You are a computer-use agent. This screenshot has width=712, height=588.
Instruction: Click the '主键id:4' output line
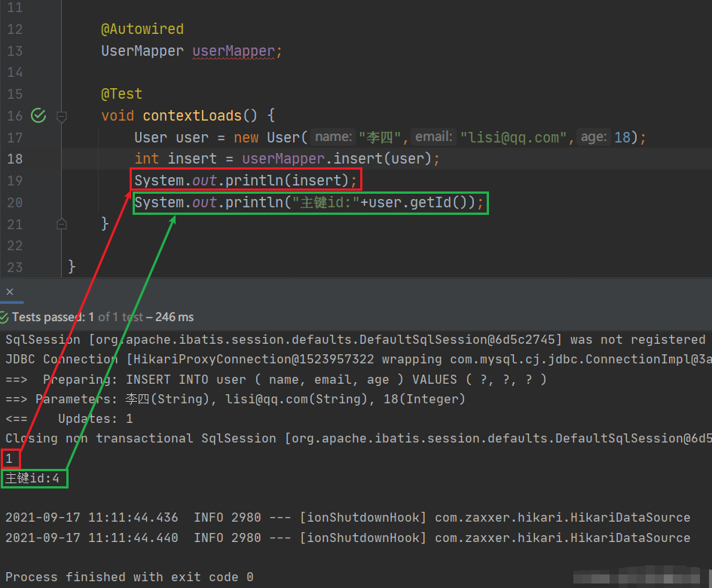(32, 479)
